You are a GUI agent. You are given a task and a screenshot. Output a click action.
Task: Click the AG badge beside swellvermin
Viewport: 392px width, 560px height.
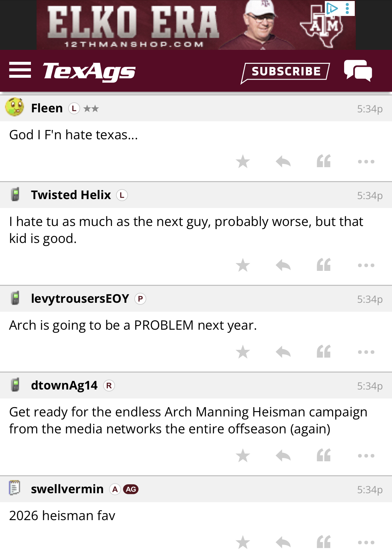pyautogui.click(x=131, y=489)
